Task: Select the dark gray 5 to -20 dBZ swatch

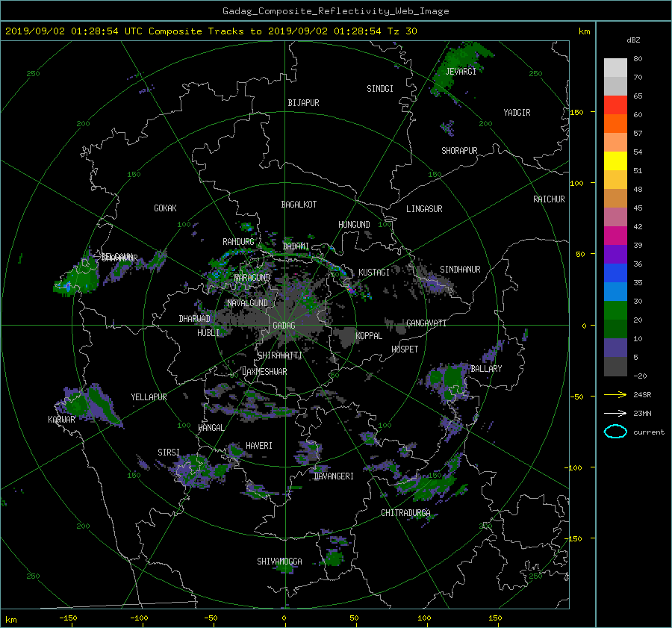Action: [x=615, y=367]
